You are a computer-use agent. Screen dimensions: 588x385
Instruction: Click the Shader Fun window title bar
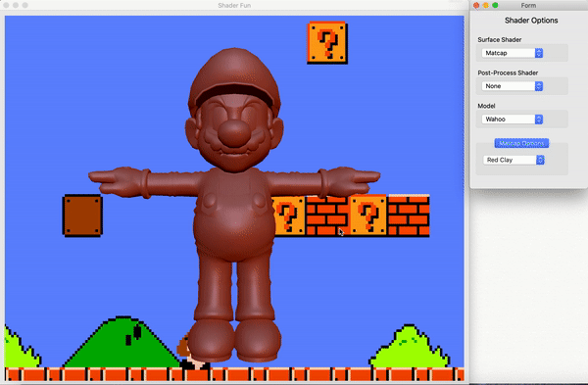[234, 5]
